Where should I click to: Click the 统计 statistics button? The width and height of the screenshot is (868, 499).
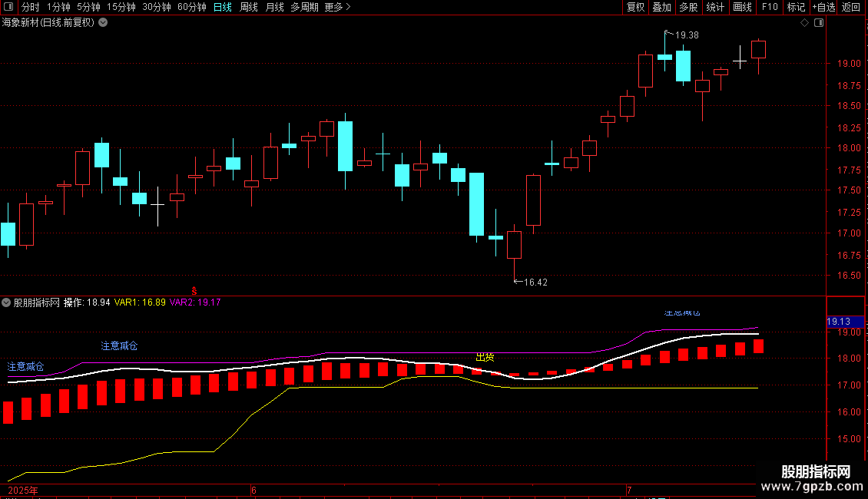715,7
